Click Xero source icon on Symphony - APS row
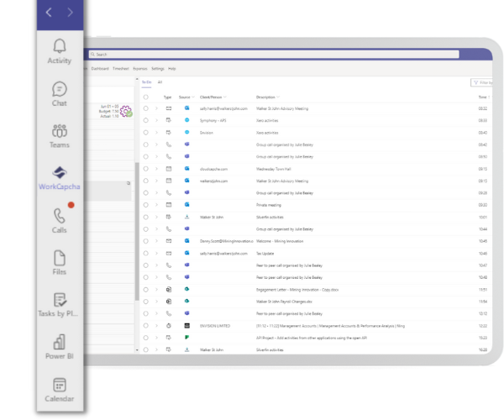504x420 pixels. point(186,120)
